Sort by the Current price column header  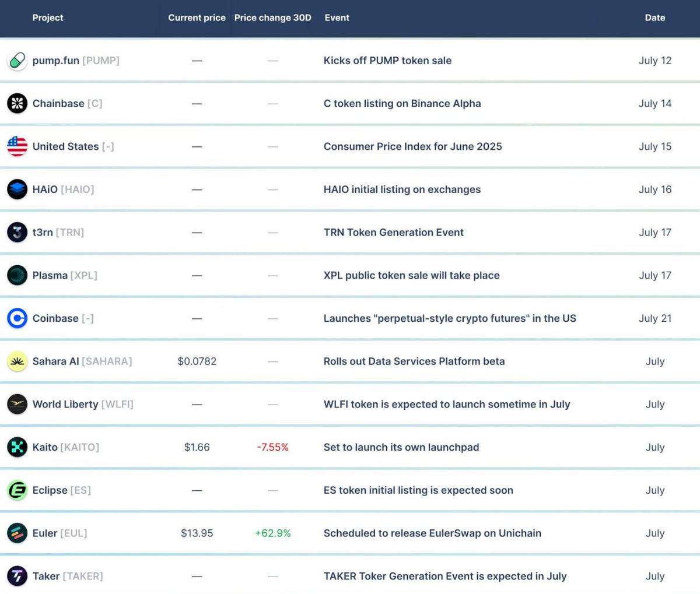pyautogui.click(x=197, y=17)
